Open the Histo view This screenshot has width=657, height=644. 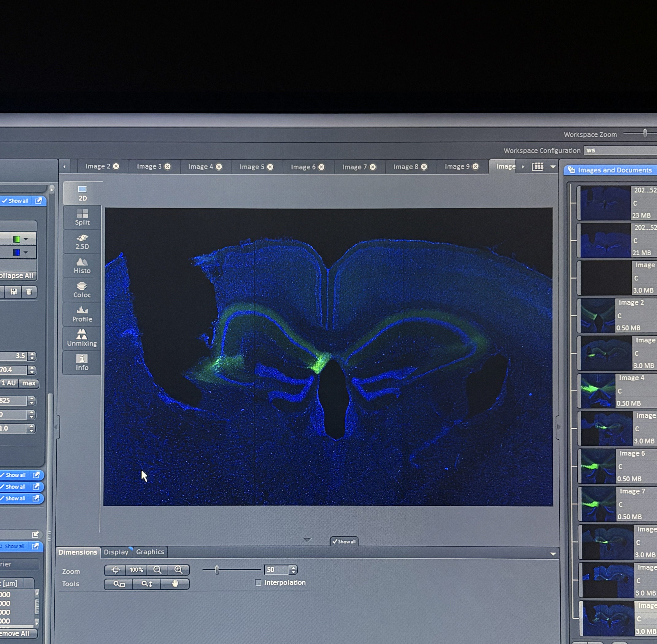point(82,266)
